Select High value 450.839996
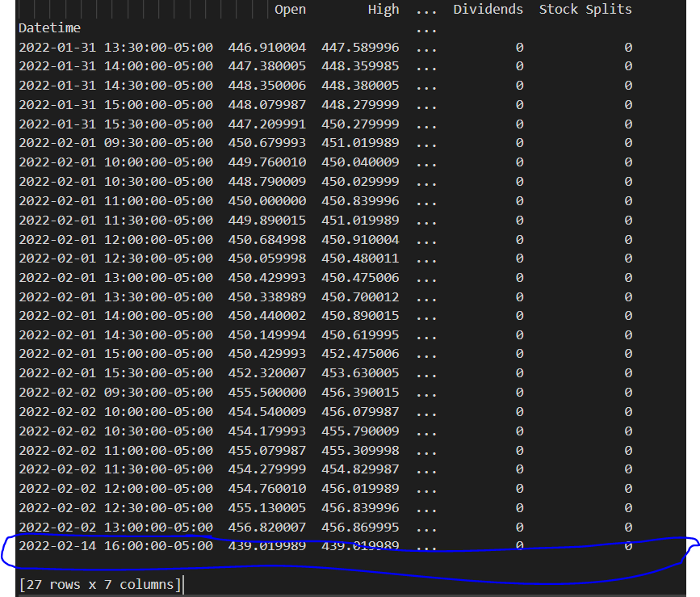 360,201
